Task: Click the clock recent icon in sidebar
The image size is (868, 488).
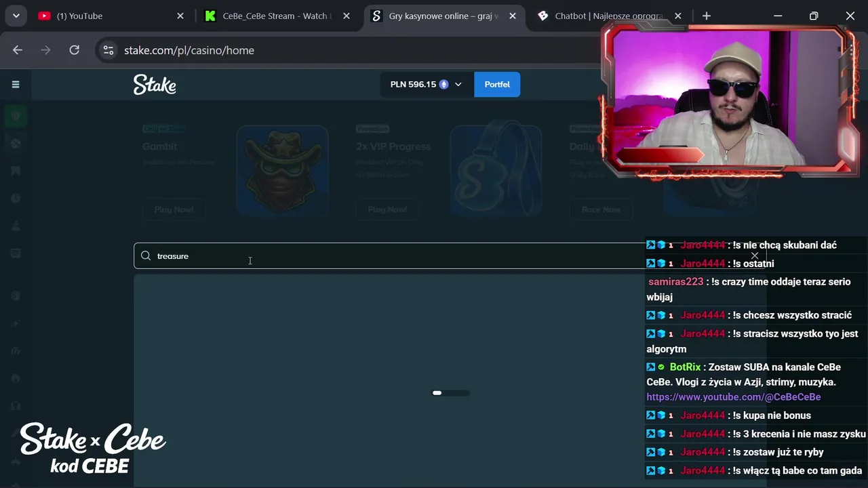Action: (16, 199)
